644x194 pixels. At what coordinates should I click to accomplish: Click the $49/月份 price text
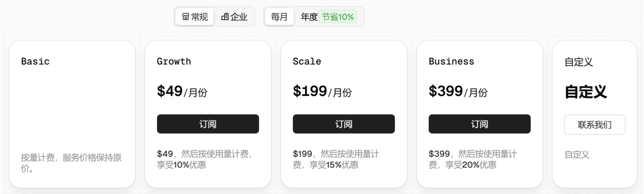click(182, 92)
